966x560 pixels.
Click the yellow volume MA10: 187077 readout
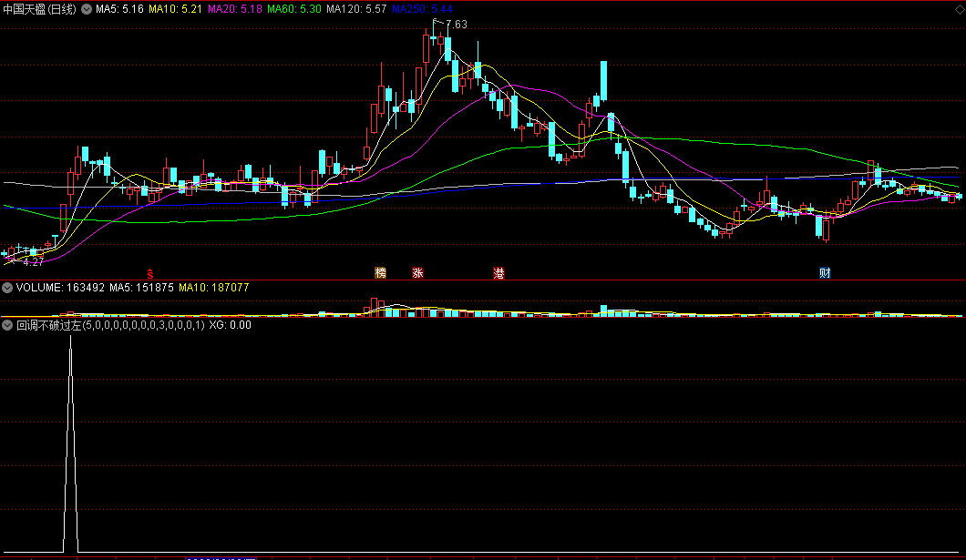[x=214, y=288]
